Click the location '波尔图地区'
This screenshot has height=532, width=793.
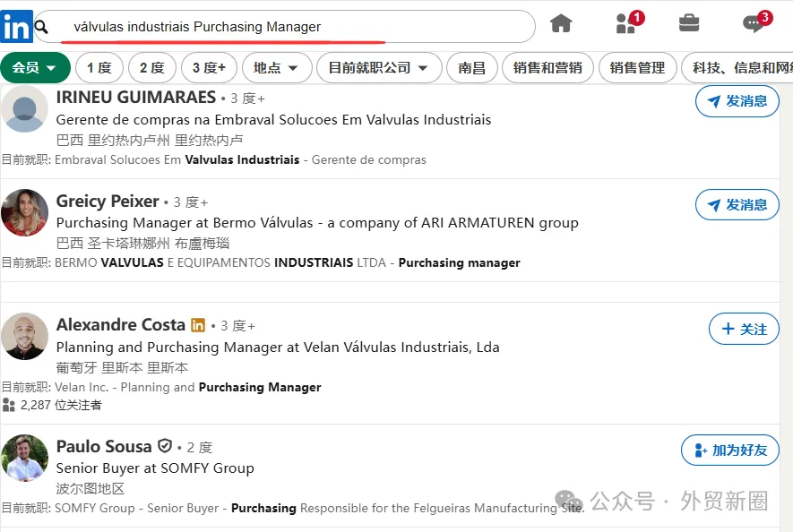pos(90,488)
